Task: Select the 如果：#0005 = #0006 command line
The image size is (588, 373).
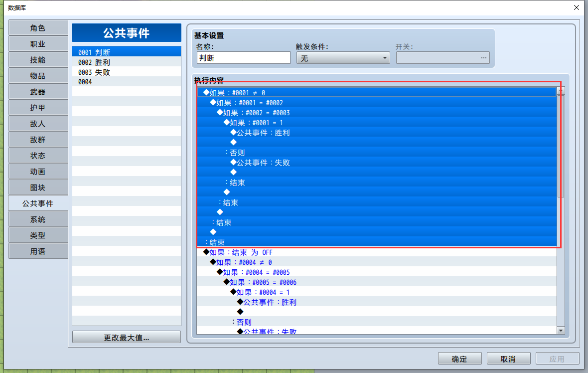Action: pos(377,282)
